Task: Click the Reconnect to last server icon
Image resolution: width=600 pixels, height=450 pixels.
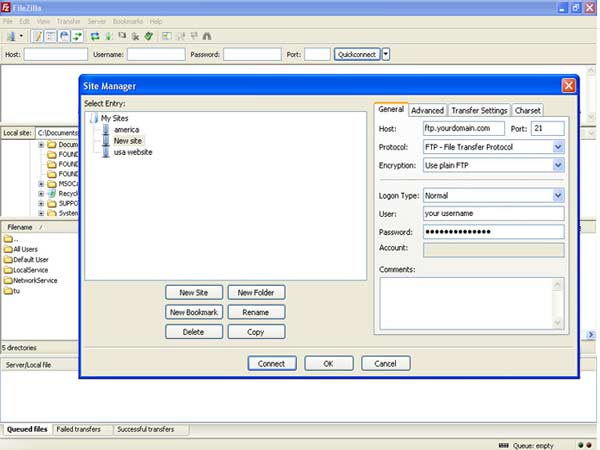Action: (149, 36)
